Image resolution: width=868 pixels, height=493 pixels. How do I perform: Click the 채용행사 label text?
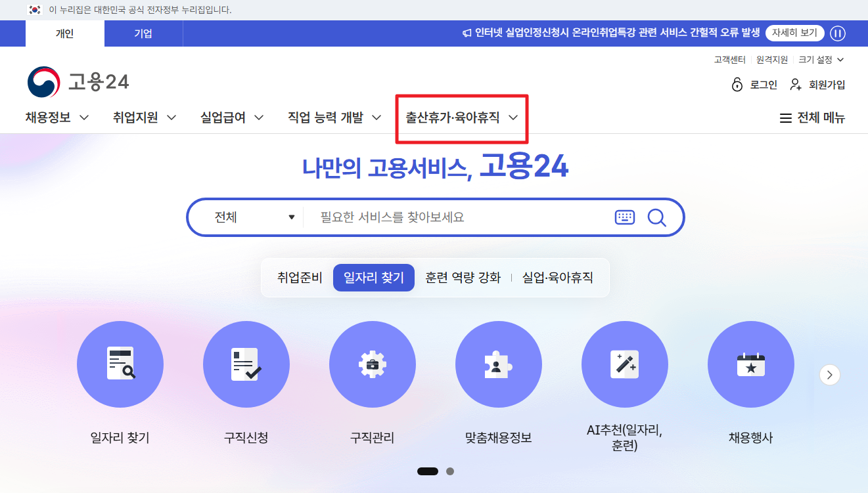pos(751,438)
